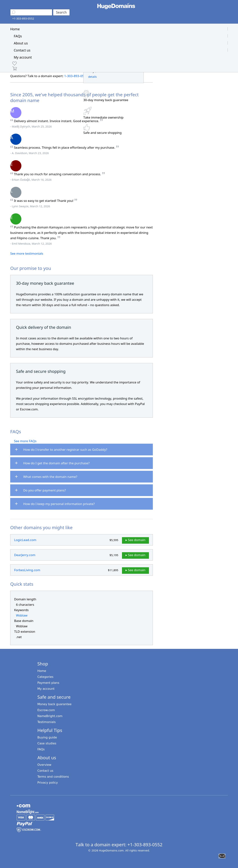The image size is (238, 868).
Task: Click the HugeDomains logo
Action: [x=116, y=6]
